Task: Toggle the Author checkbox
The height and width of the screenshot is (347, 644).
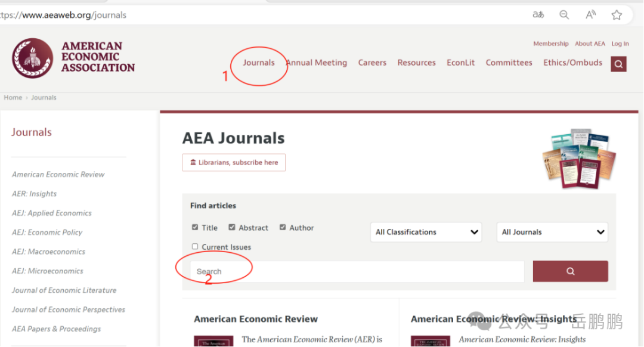Action: pos(283,227)
